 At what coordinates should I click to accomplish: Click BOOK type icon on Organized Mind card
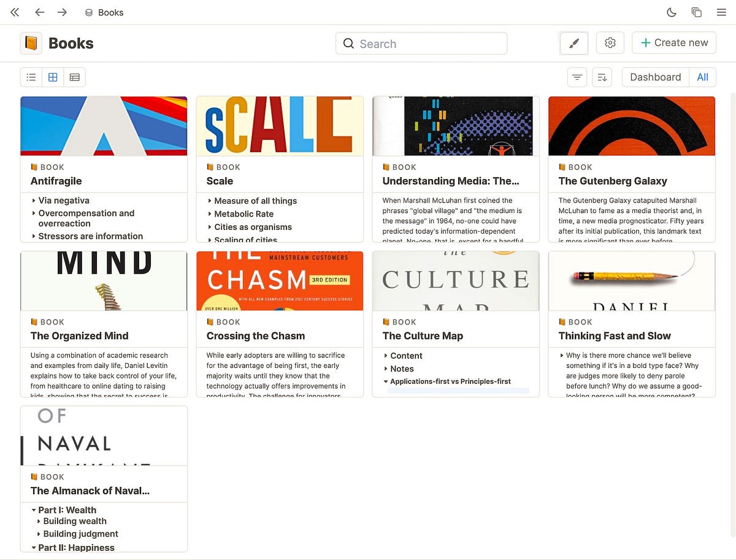click(34, 322)
